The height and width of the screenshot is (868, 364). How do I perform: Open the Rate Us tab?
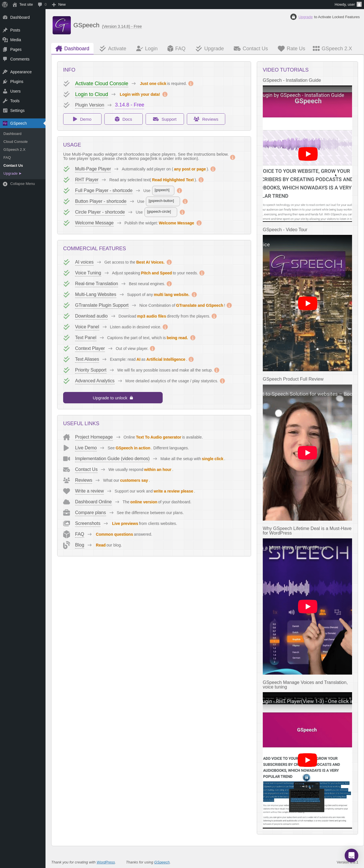click(291, 49)
